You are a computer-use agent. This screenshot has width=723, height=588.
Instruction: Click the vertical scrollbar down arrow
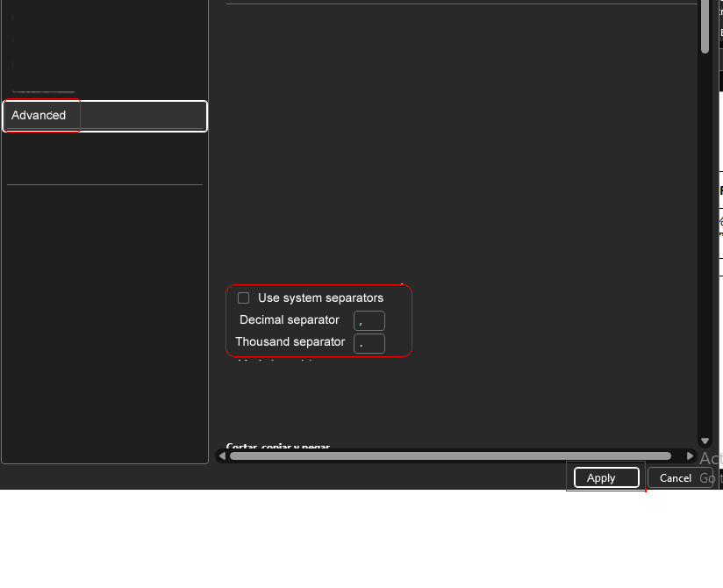click(705, 441)
